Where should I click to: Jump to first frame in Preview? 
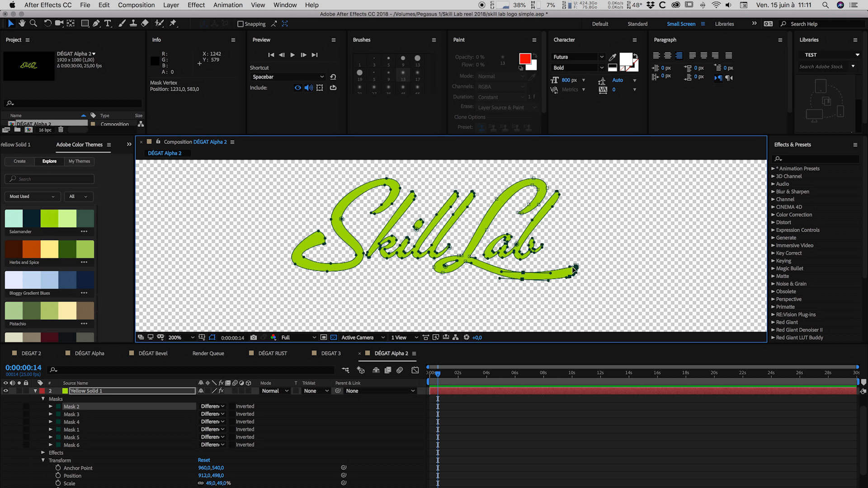pos(271,55)
